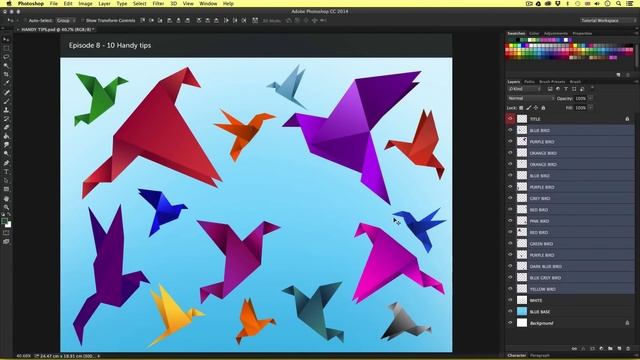Click the Lock Position icon
Viewport: 640px width, 360px height.
click(536, 108)
